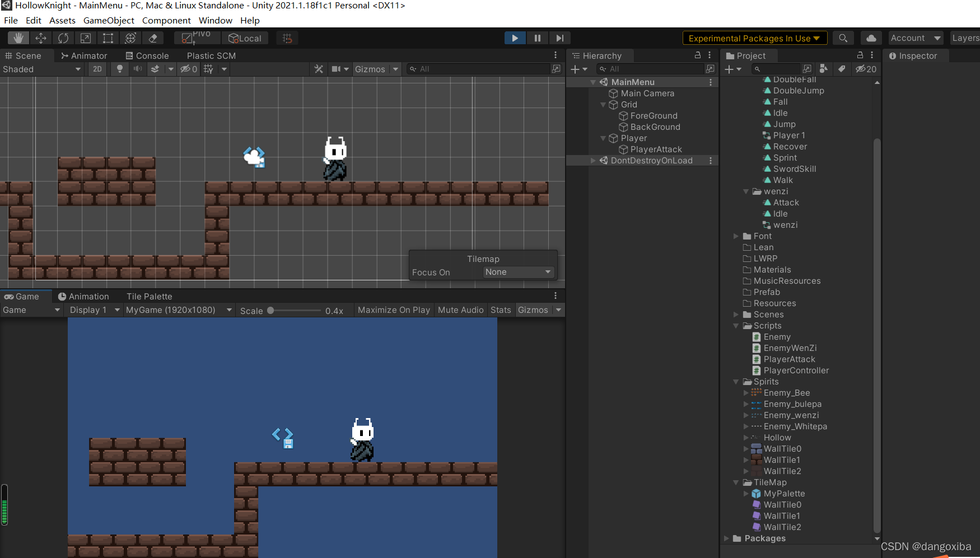Toggle scene grid visibility icon
The image size is (980, 558).
208,69
